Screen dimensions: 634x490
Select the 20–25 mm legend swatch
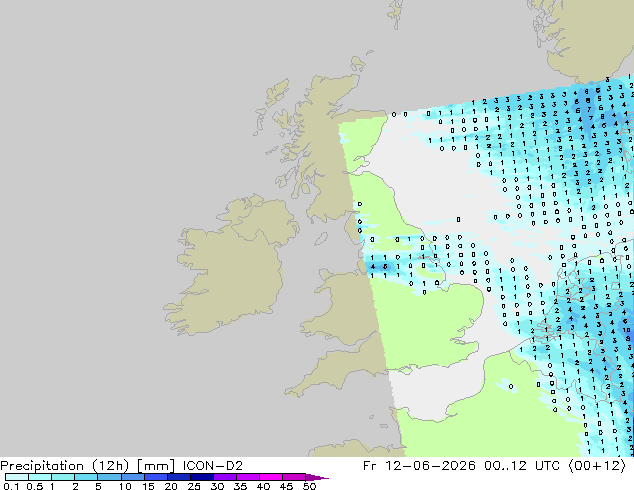tap(178, 477)
